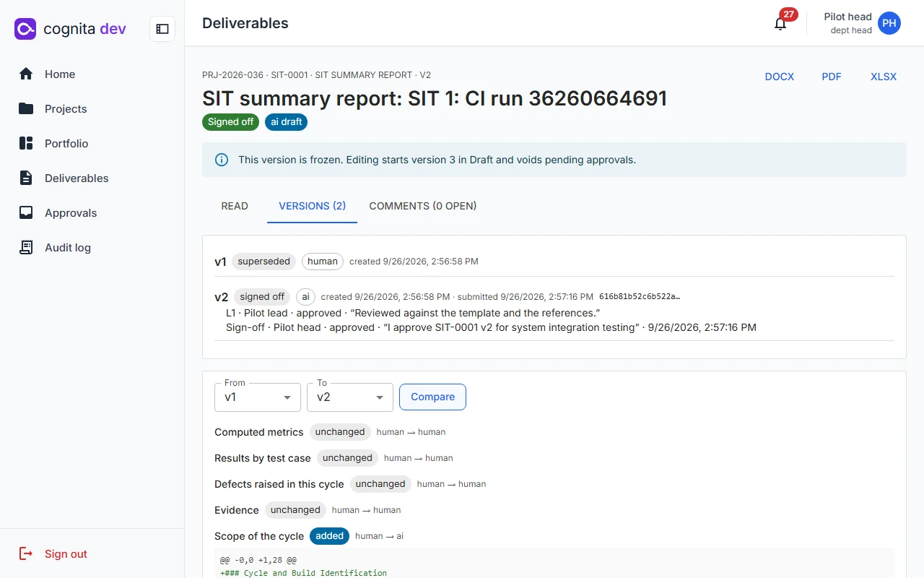Click the Signed off status badge
924x578 pixels.
(230, 122)
